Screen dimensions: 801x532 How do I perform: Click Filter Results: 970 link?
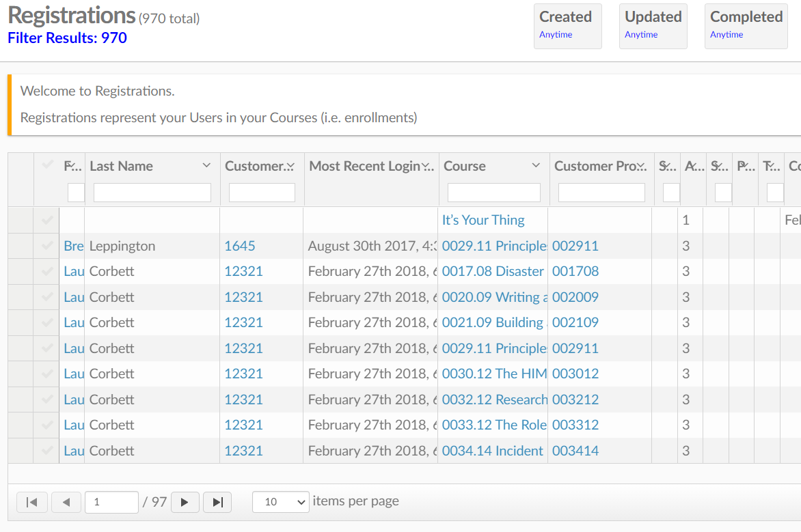67,38
